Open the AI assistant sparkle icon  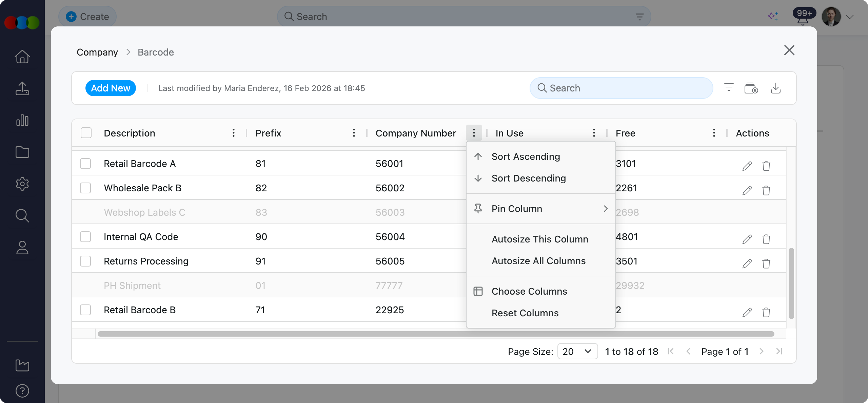tap(773, 16)
